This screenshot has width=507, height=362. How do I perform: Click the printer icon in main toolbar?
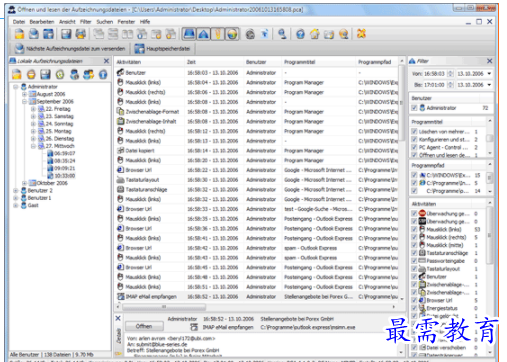click(x=80, y=34)
